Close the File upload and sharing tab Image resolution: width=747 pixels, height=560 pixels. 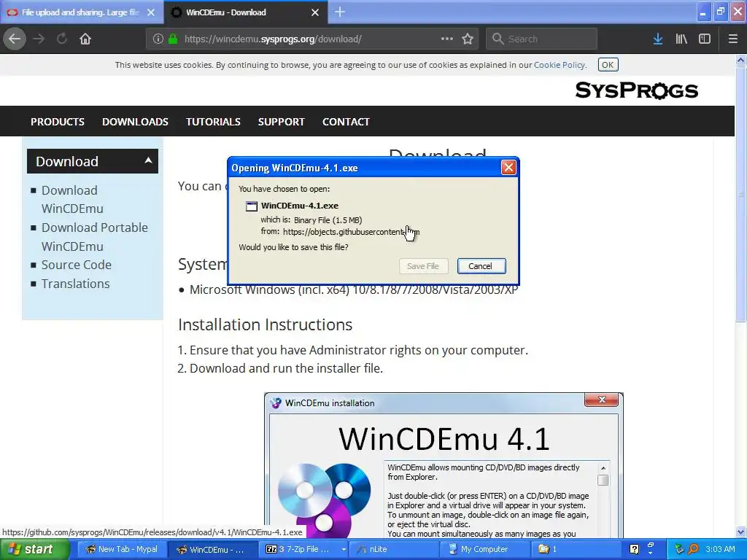tap(151, 12)
